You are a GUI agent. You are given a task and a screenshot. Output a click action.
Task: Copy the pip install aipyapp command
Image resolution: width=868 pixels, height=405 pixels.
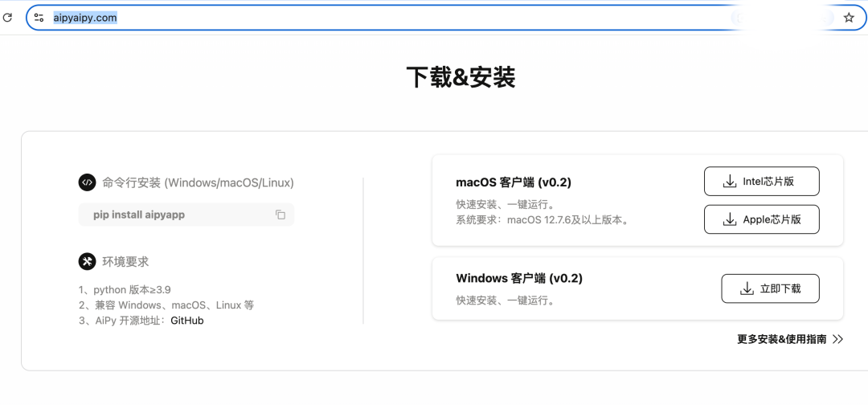(x=280, y=215)
